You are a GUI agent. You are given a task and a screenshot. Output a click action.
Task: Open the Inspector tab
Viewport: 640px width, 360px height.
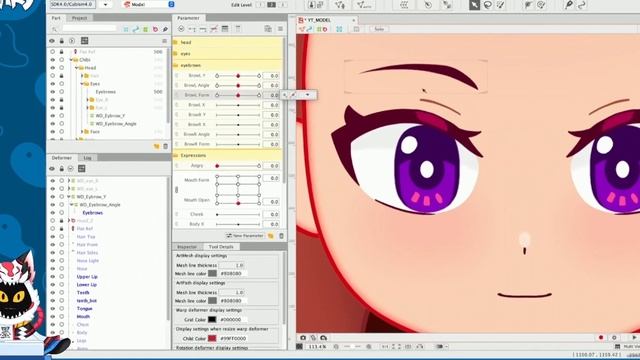187,247
